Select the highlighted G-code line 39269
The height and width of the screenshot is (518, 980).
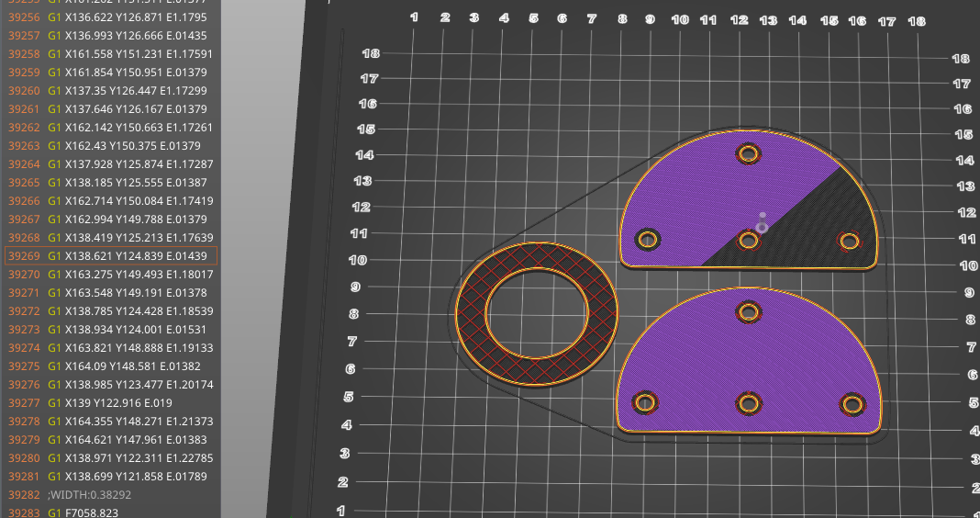click(x=110, y=255)
